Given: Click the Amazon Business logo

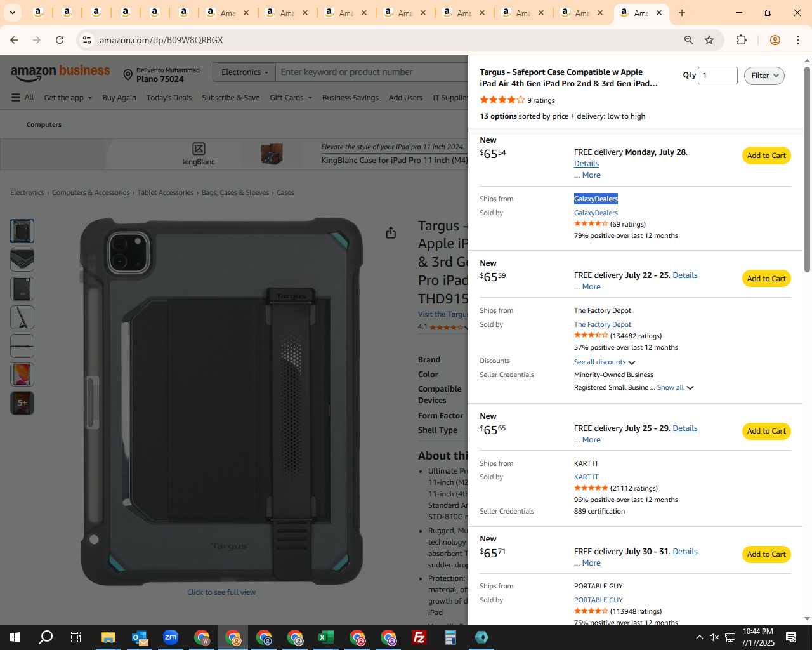Looking at the screenshot, I should pyautogui.click(x=60, y=73).
